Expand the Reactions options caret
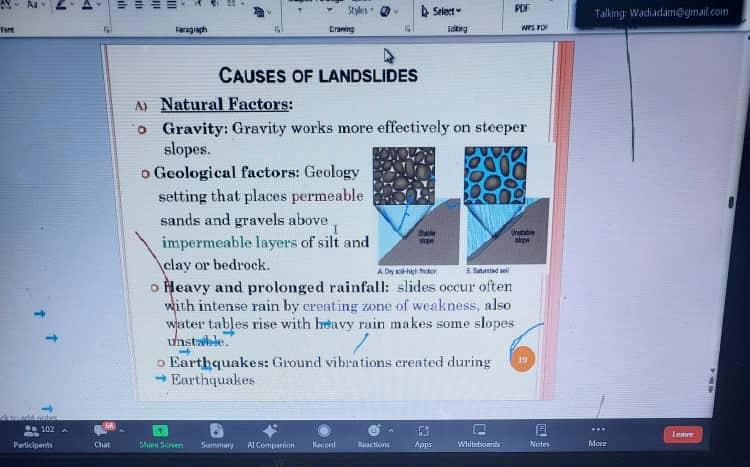 coord(390,430)
